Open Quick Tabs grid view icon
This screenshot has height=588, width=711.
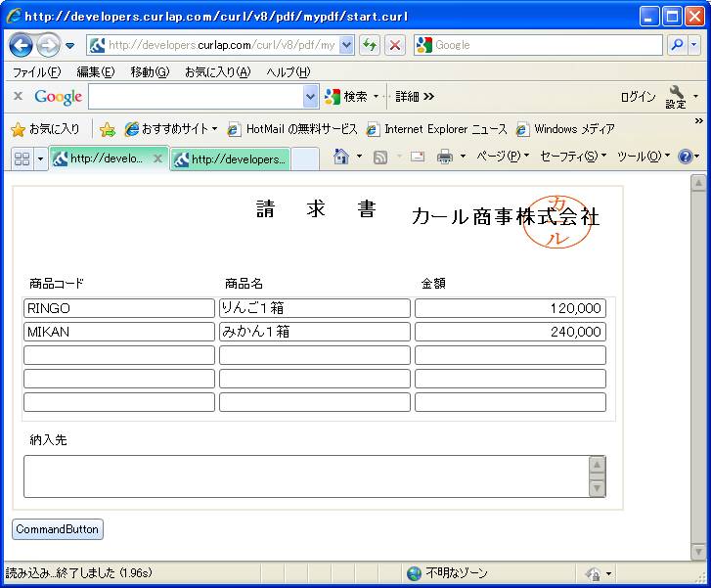pyautogui.click(x=22, y=158)
